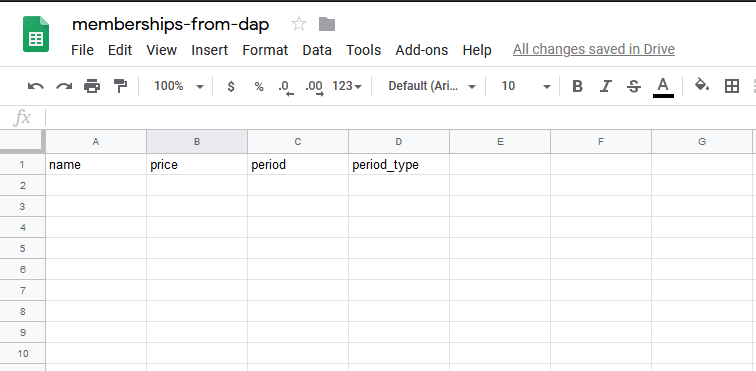This screenshot has height=371, width=756.
Task: Select column F header
Action: point(601,142)
